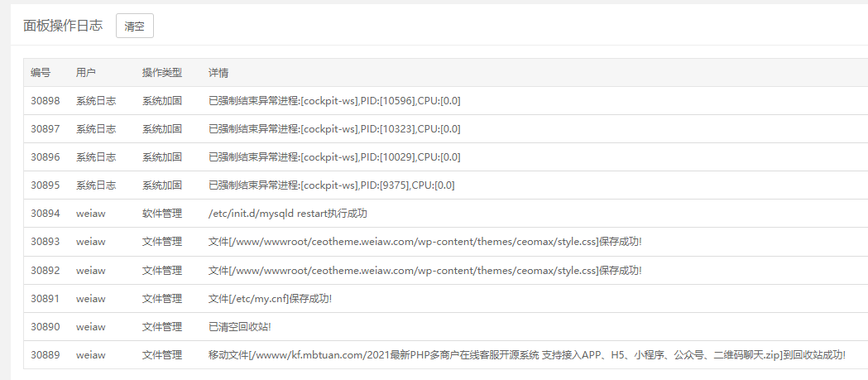Image resolution: width=868 pixels, height=380 pixels.
Task: Select log entry number 30890
Action: point(45,327)
